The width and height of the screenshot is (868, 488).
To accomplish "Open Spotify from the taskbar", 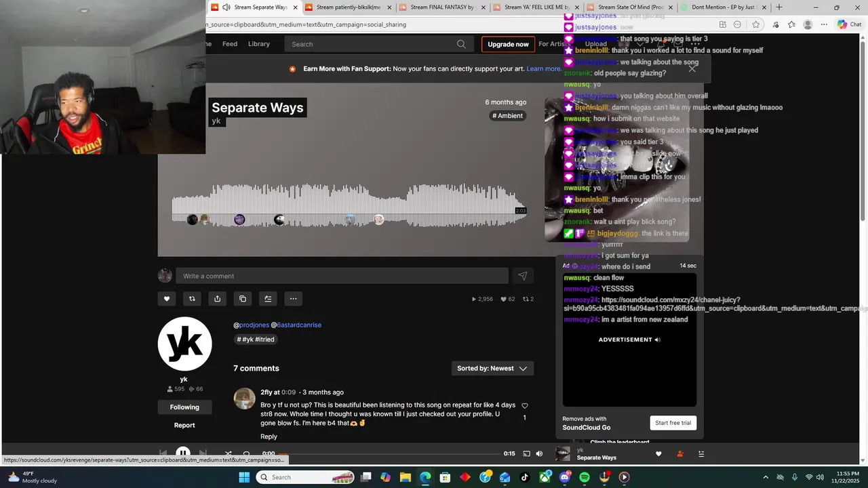I will (585, 477).
